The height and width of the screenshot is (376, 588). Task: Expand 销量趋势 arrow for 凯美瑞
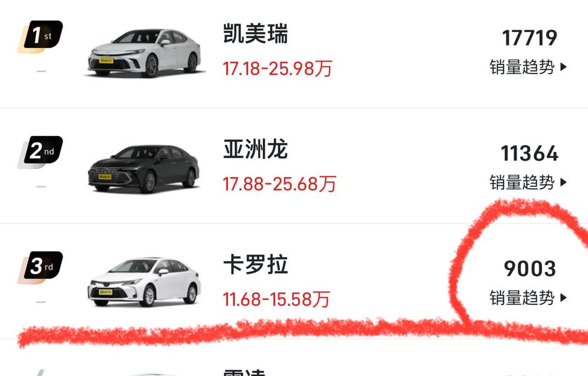click(x=564, y=68)
